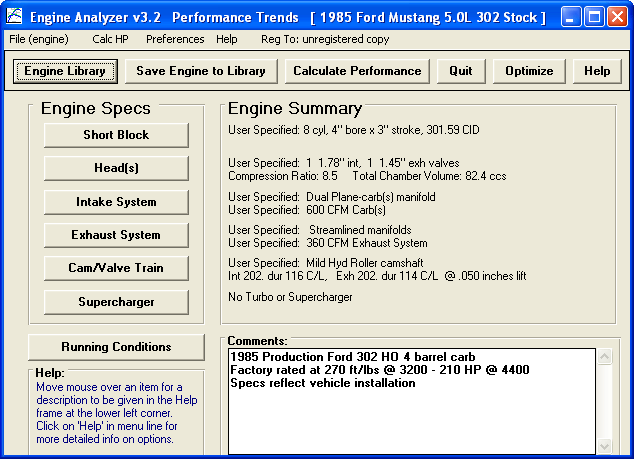This screenshot has width=634, height=459.
Task: Open Supercharger specs
Action: pos(116,302)
